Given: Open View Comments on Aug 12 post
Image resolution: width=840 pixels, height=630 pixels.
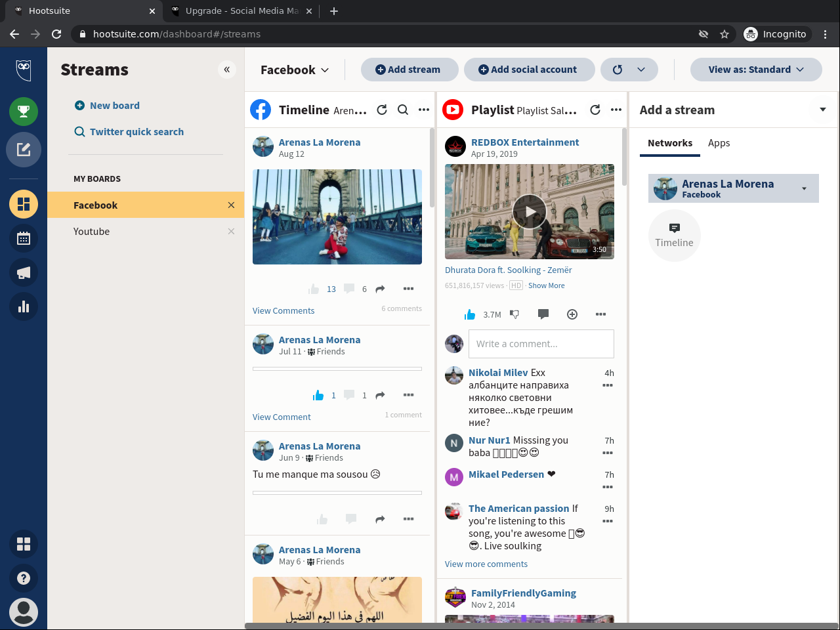Looking at the screenshot, I should pyautogui.click(x=283, y=311).
